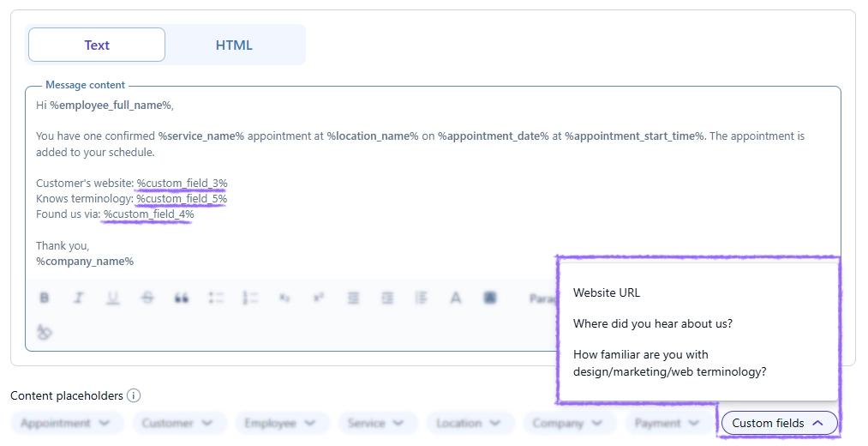Insert a blockquote

pos(181,298)
